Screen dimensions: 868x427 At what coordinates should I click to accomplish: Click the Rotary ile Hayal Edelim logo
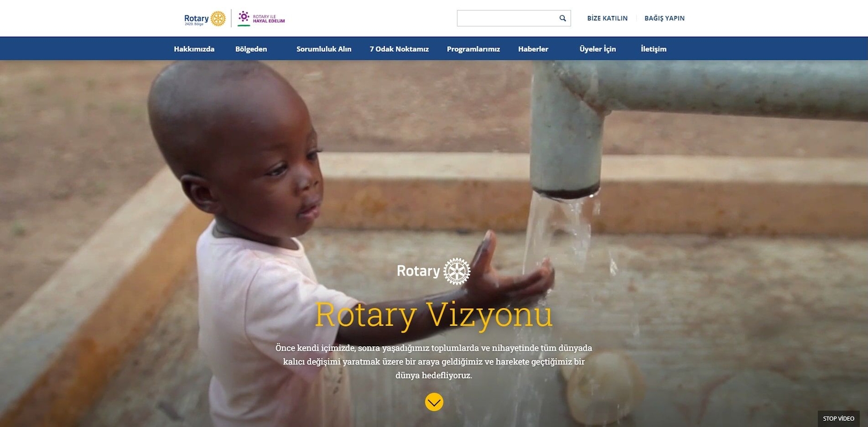pos(261,19)
